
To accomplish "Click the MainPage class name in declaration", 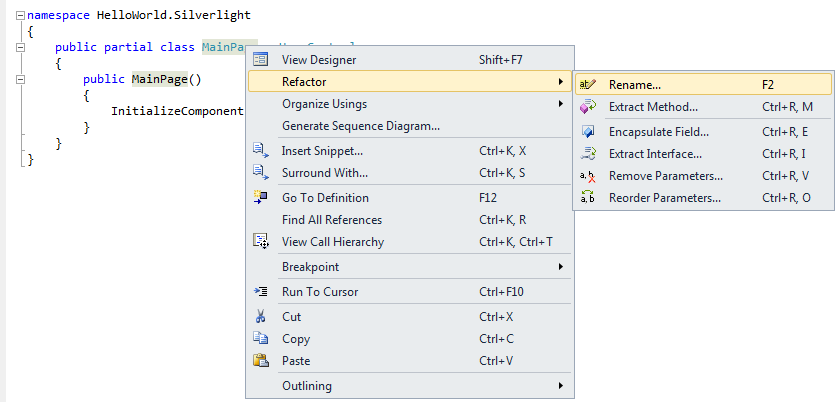I will (223, 47).
